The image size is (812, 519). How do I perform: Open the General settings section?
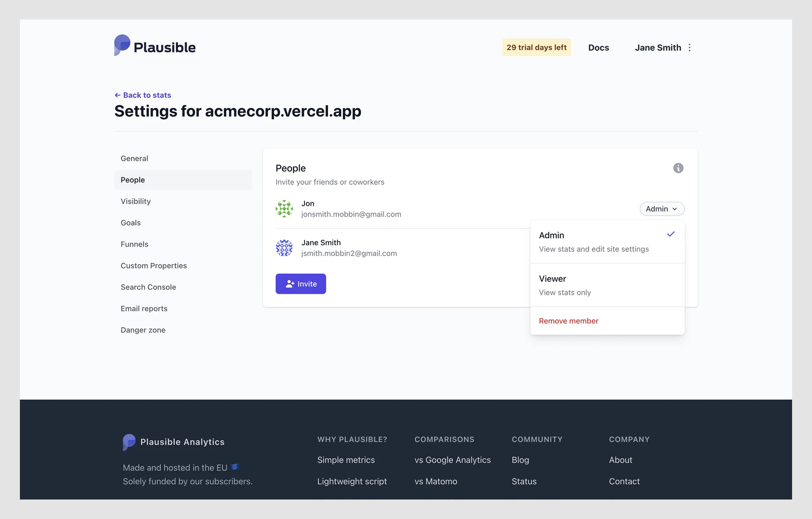pos(183,159)
